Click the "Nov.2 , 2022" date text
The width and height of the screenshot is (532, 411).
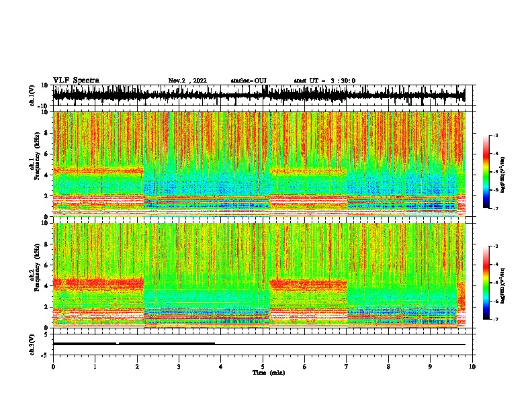[x=187, y=81]
